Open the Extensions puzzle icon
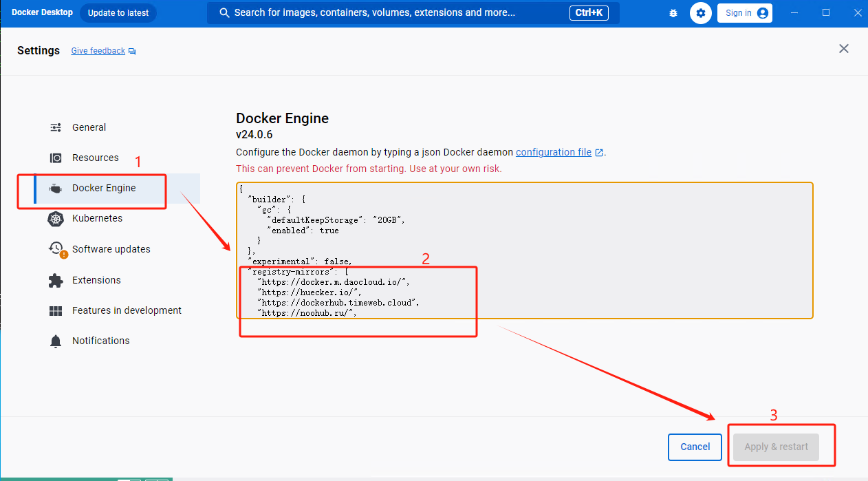868x481 pixels. click(55, 280)
